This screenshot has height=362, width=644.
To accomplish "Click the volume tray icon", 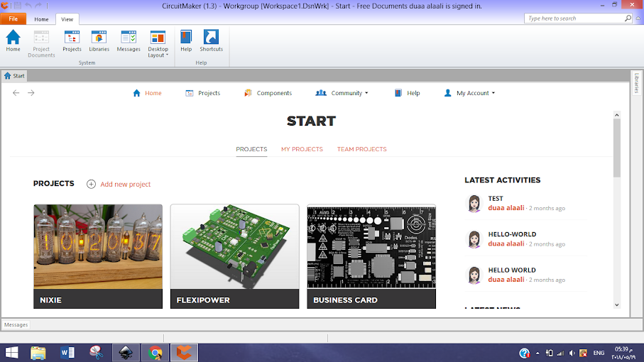I will click(x=572, y=353).
